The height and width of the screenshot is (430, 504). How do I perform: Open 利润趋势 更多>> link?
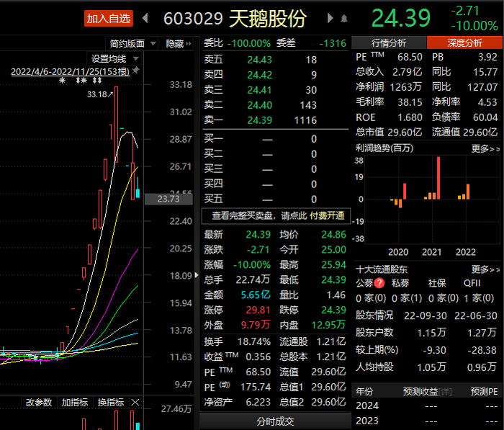pyautogui.click(x=485, y=148)
